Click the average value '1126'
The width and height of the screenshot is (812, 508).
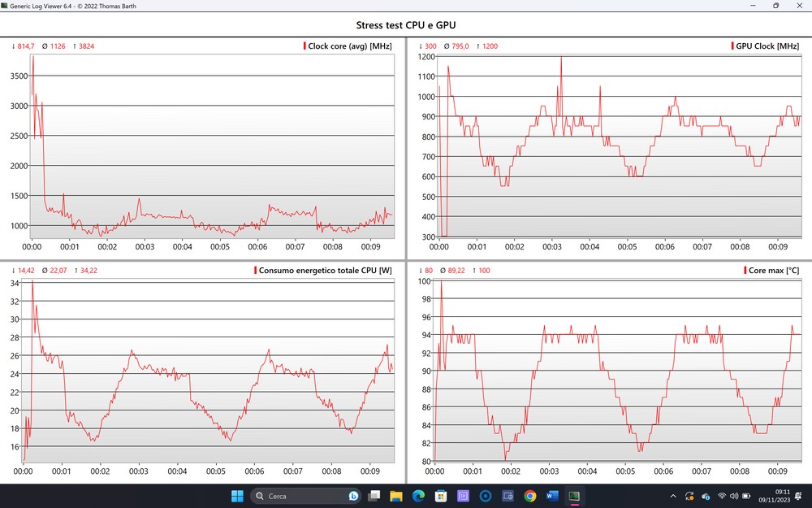click(x=58, y=46)
